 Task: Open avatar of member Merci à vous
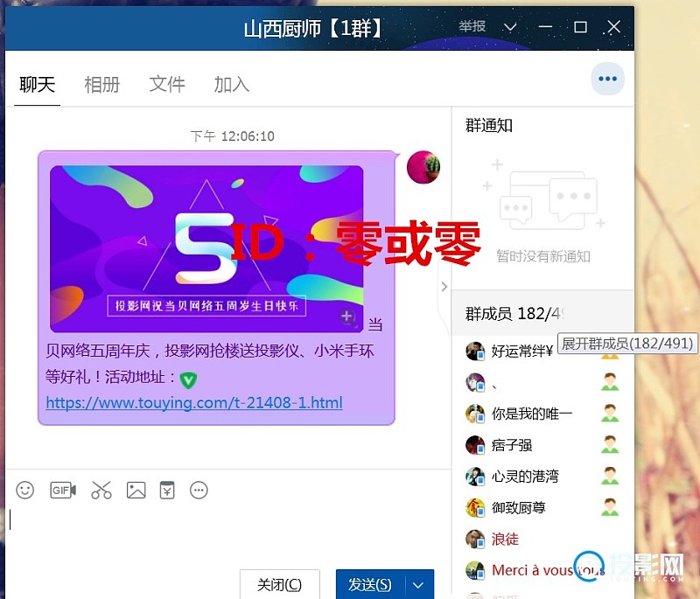[475, 570]
